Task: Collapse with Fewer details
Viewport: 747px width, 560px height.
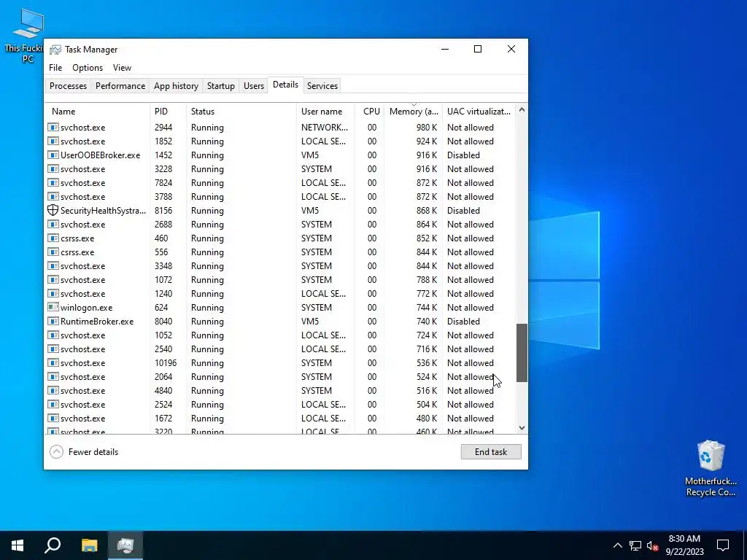Action: pos(84,452)
